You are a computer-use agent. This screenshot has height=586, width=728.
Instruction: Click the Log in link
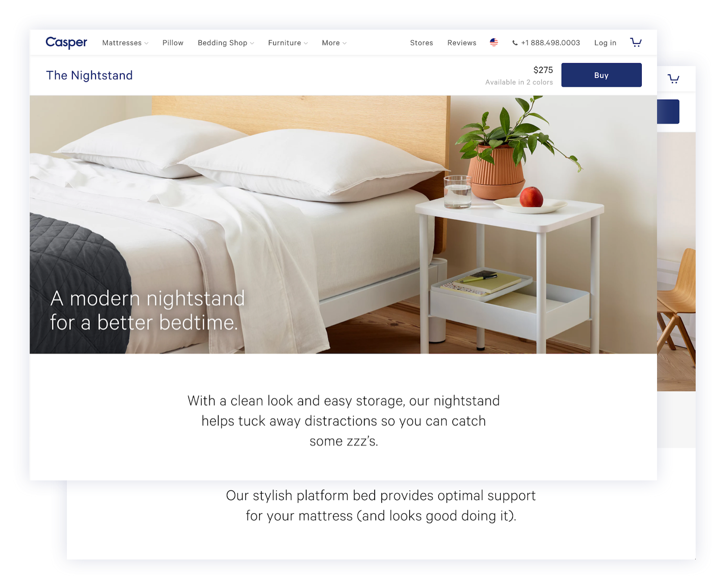pos(605,43)
